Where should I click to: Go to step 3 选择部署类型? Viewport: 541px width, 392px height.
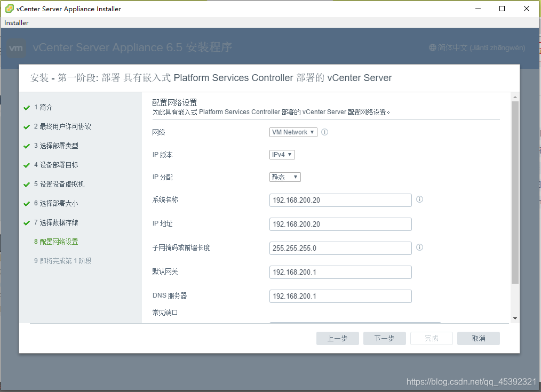coord(56,146)
